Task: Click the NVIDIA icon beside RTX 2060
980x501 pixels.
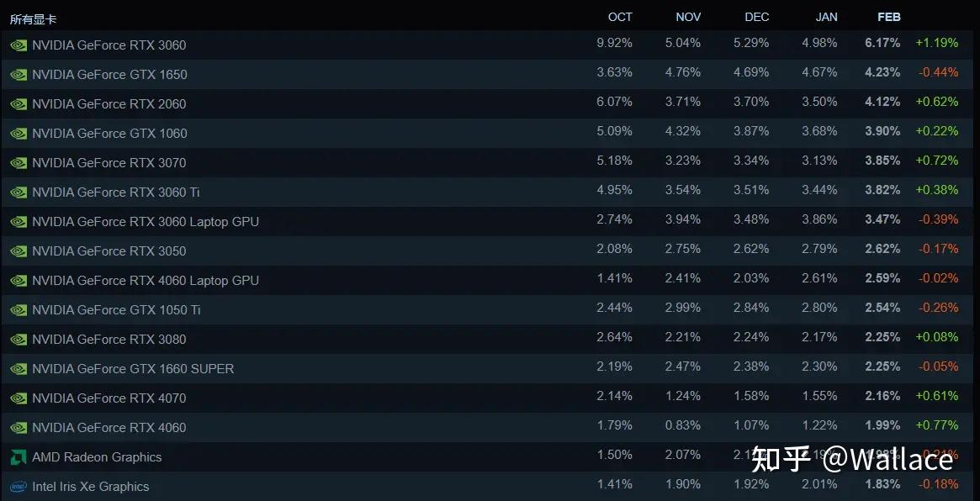Action: [x=18, y=104]
